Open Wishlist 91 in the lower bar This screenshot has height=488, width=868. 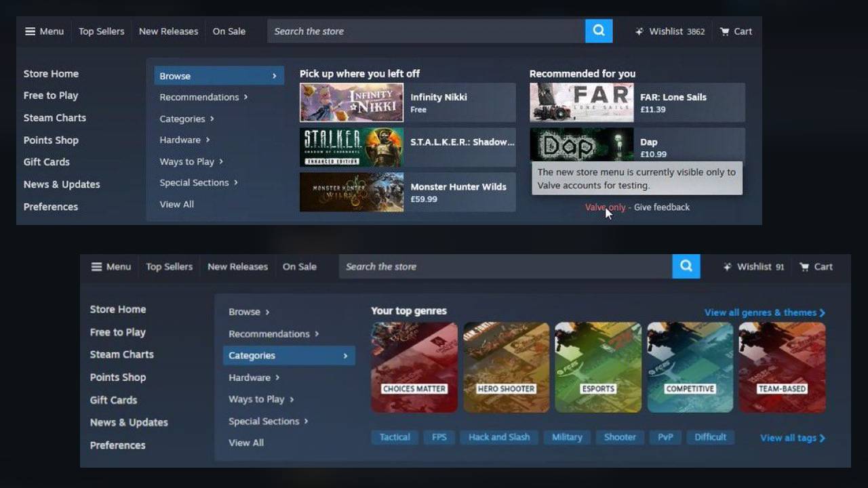coord(753,266)
